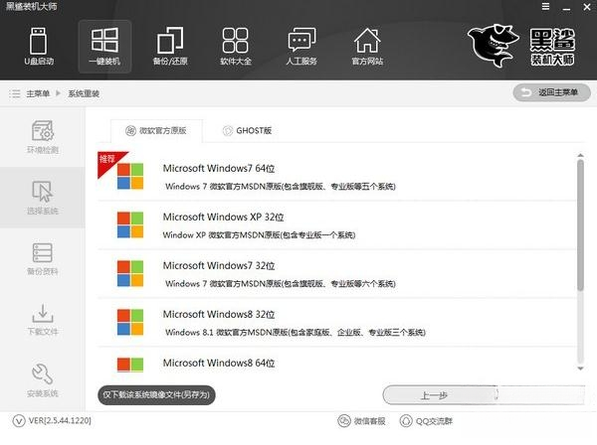Viewport: 597px width, 445px height.
Task: Open the 微信客服 WeChat support link
Action: click(x=362, y=421)
